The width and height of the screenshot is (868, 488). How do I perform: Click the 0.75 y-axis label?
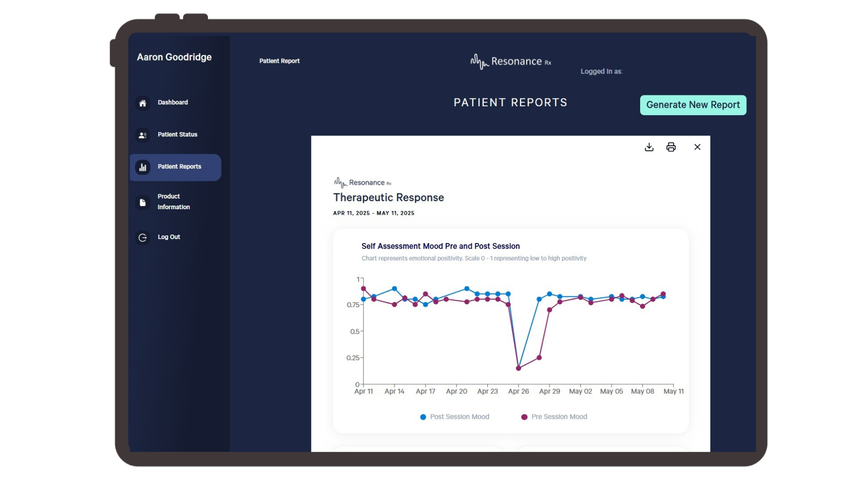[353, 305]
